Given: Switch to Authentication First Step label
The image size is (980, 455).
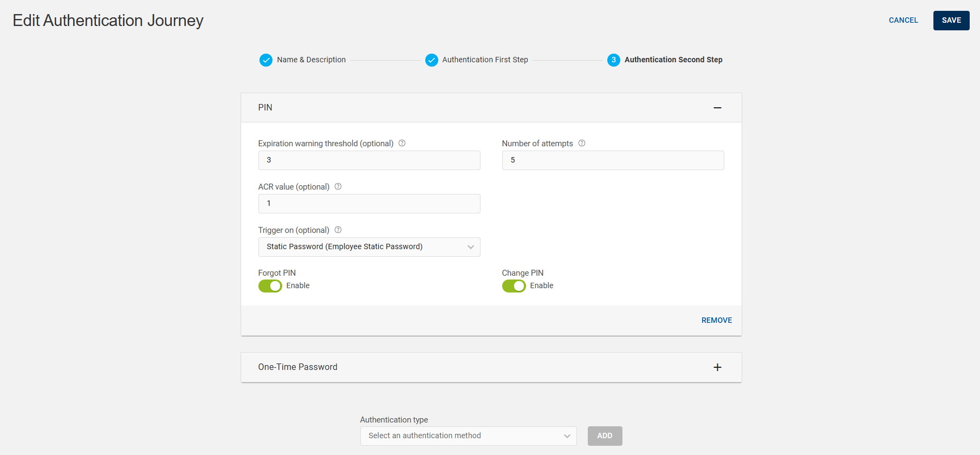Looking at the screenshot, I should point(485,60).
